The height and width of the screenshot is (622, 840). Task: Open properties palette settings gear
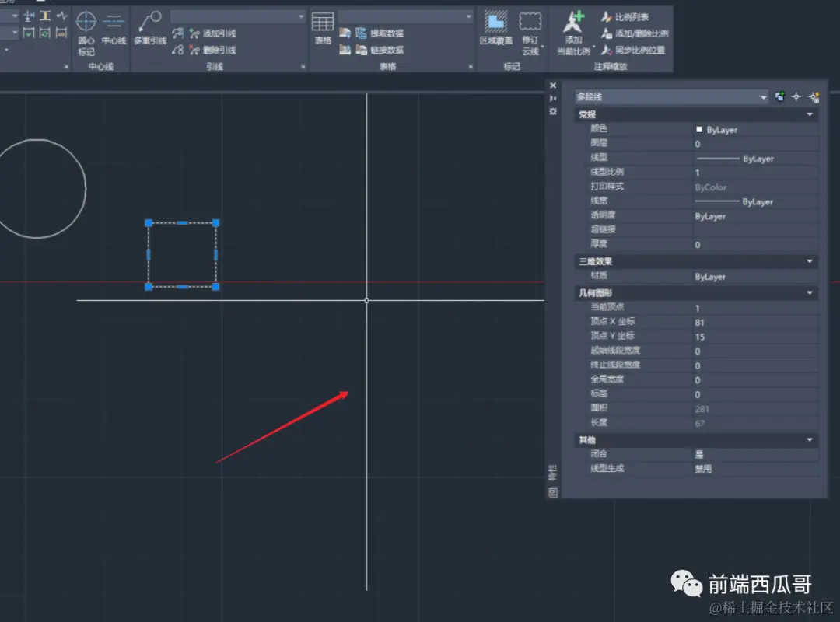click(553, 111)
